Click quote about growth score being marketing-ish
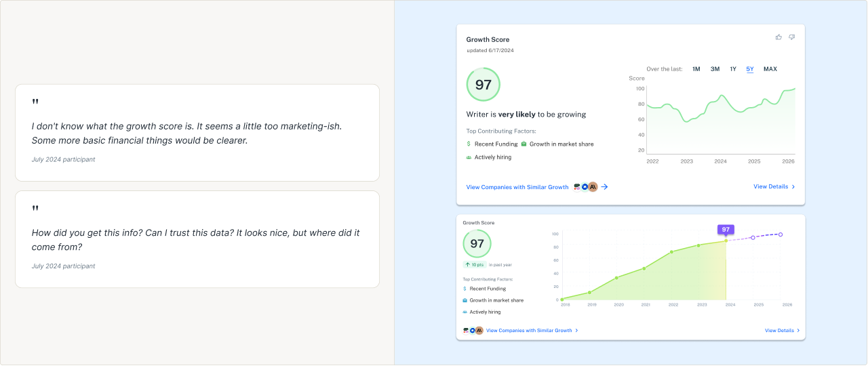The image size is (868, 391). 186,133
